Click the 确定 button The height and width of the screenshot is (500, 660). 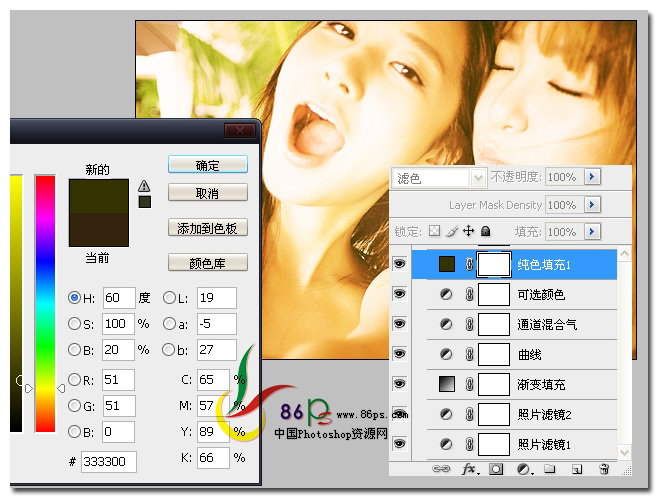click(x=207, y=165)
